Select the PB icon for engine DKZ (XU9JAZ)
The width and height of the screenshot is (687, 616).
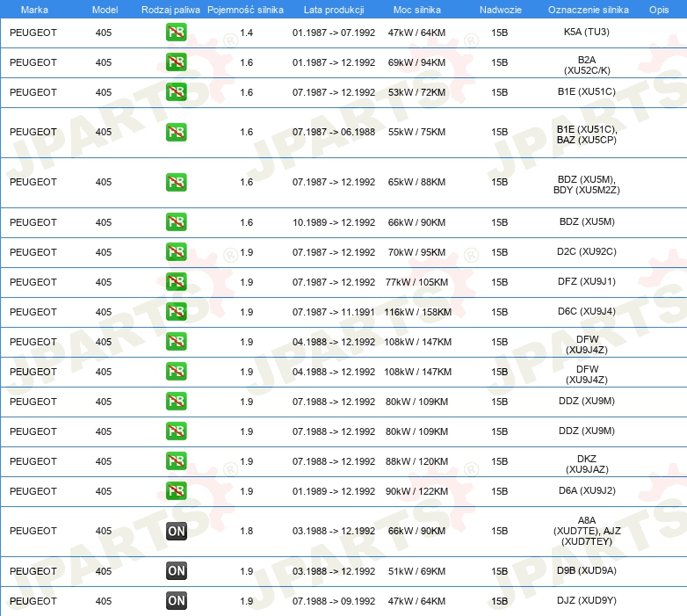point(176,461)
